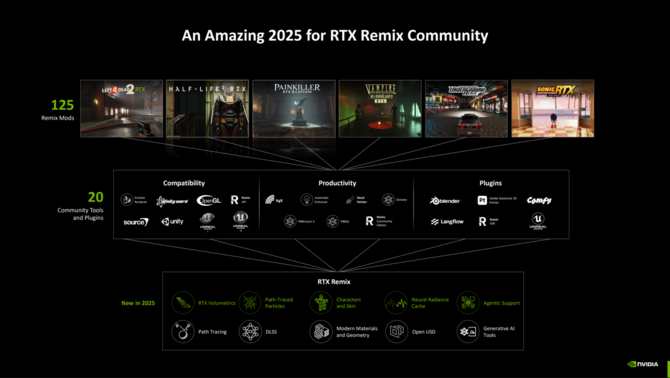Click the Comfy logo

pos(539,200)
